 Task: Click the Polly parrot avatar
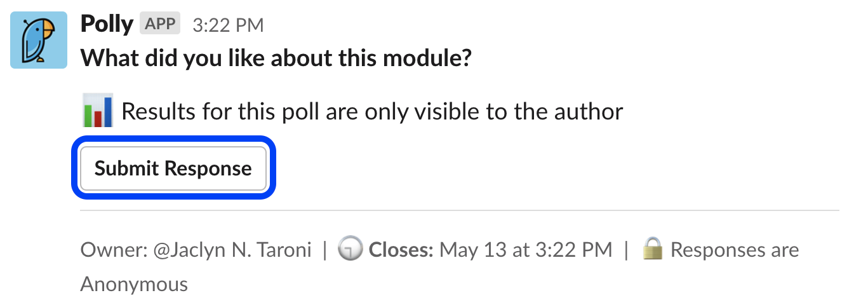click(x=39, y=40)
